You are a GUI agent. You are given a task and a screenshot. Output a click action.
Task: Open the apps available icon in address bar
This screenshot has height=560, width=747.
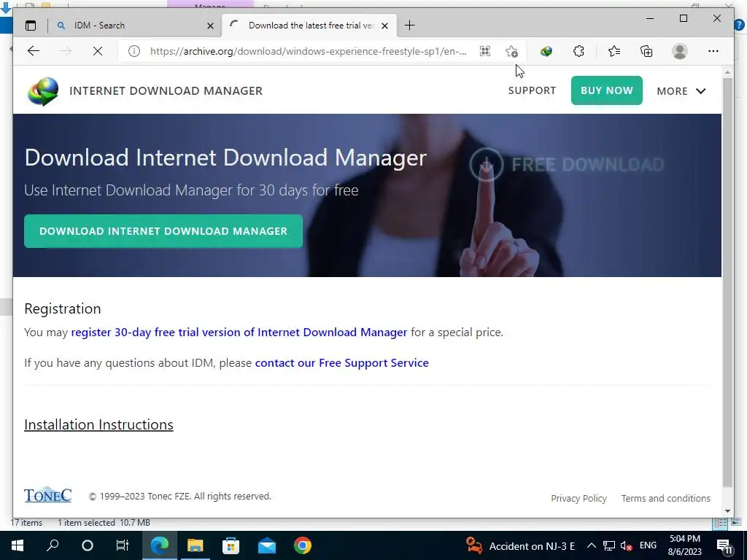(485, 51)
